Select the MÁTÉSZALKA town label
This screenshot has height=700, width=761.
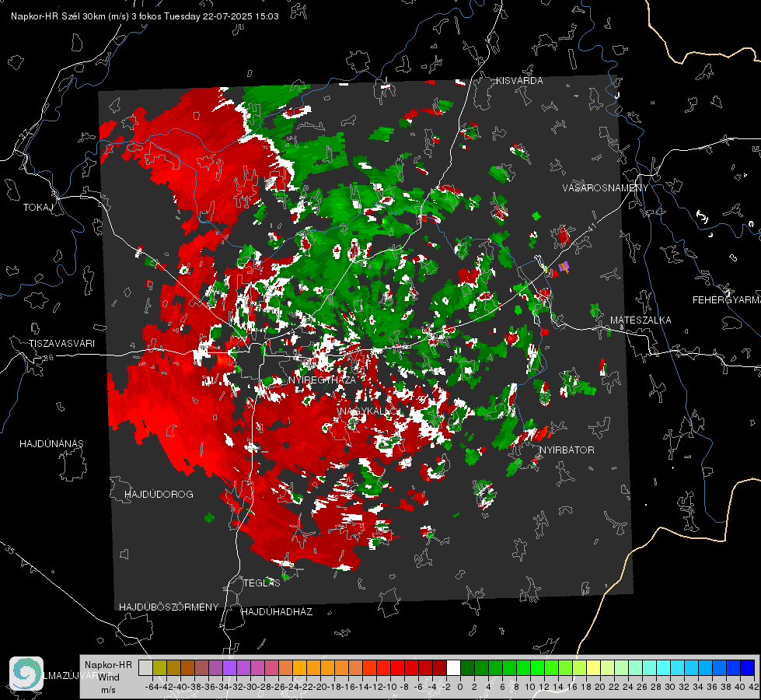point(641,320)
